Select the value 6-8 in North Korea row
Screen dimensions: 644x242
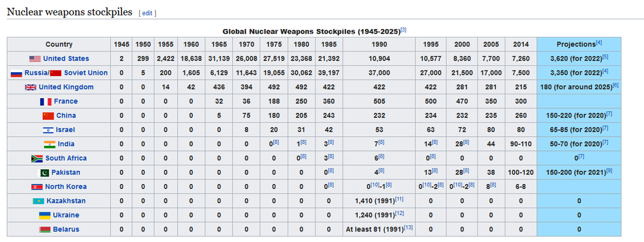tap(521, 187)
